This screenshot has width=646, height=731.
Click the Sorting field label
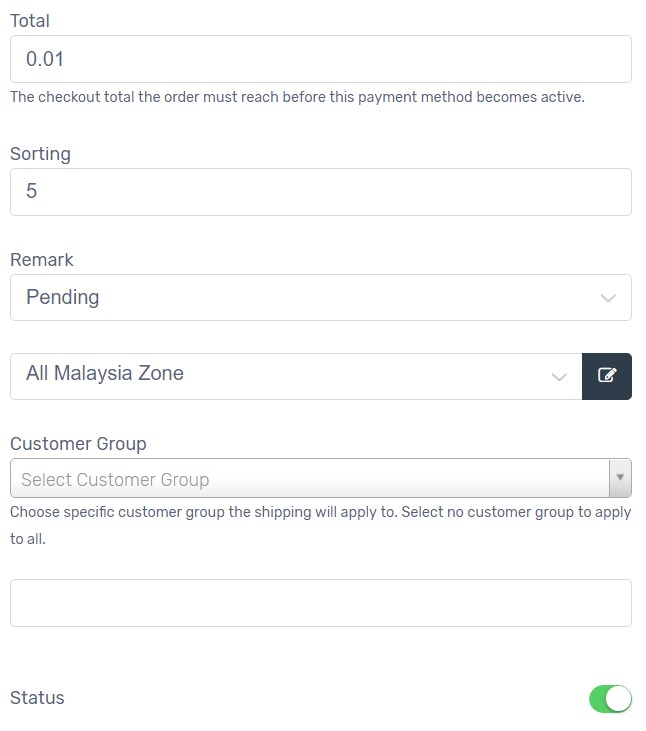coord(41,154)
